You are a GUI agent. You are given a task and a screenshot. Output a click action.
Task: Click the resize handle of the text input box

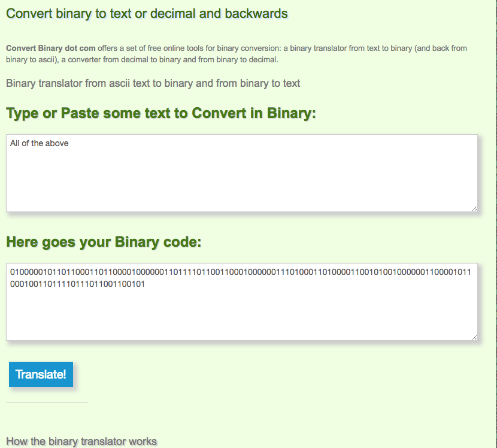(474, 207)
